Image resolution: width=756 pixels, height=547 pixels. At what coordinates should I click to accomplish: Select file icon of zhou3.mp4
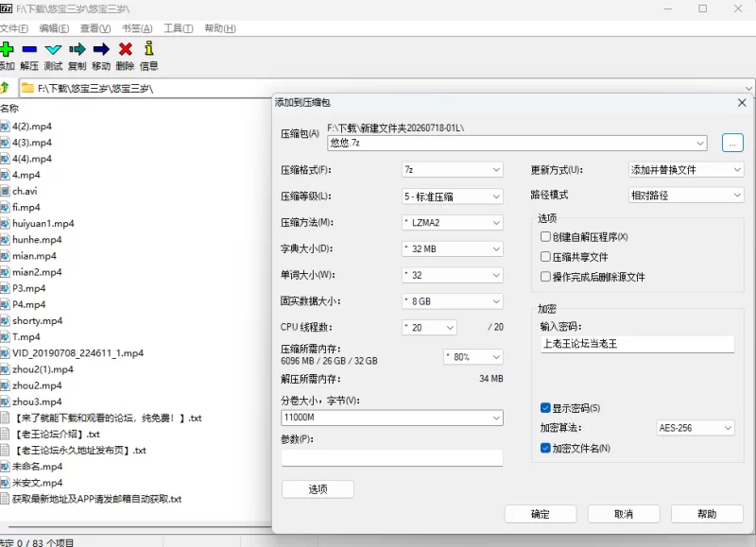(5, 402)
